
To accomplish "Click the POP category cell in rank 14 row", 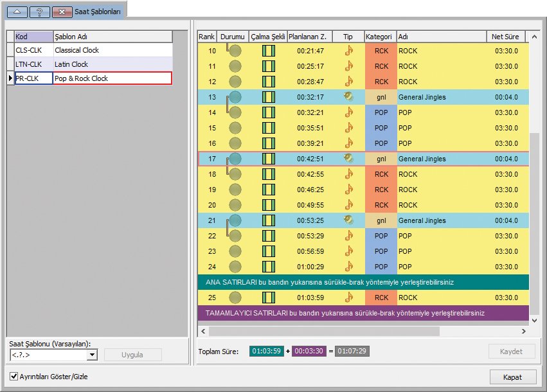I will pyautogui.click(x=381, y=112).
